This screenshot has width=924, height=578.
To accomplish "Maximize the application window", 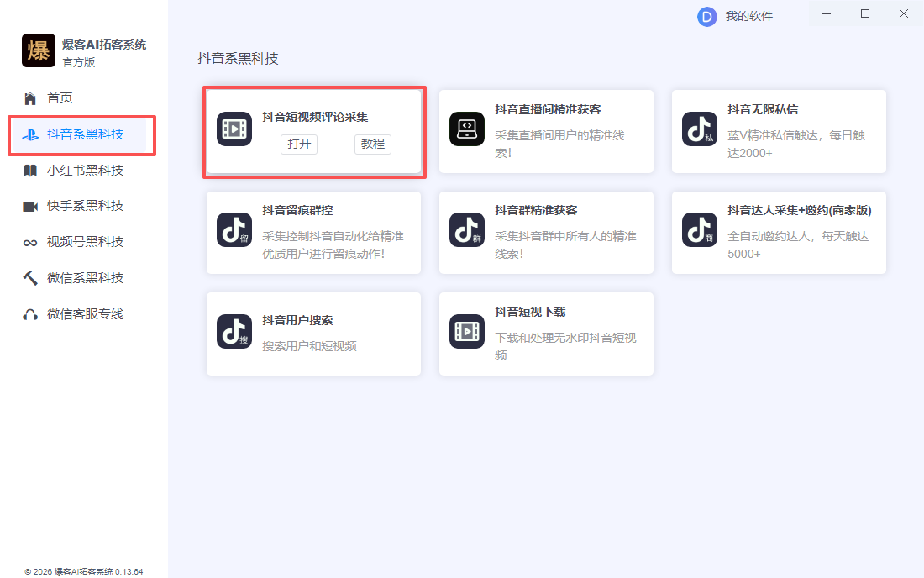I will 865,13.
